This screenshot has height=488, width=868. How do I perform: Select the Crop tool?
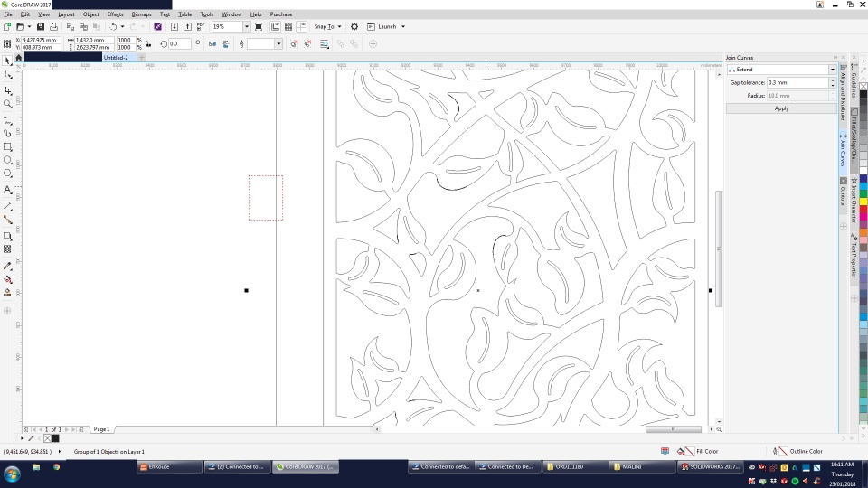tap(7, 90)
